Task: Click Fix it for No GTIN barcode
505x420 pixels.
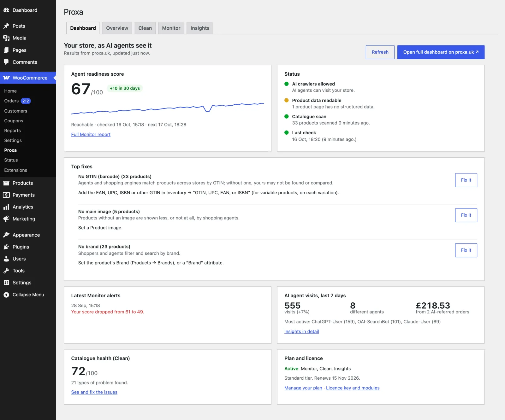Action: (x=466, y=180)
